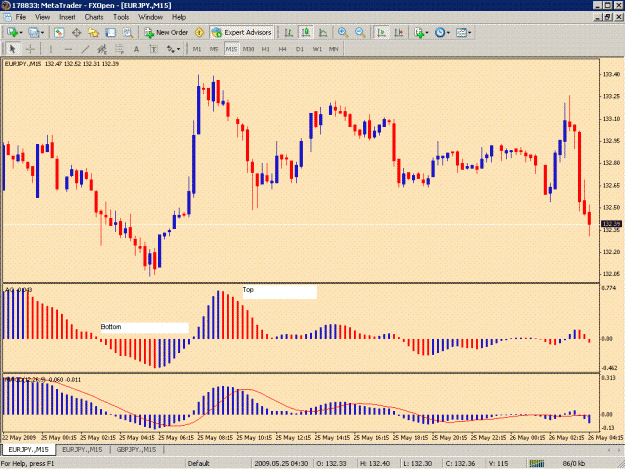625x469 pixels.
Task: Open the File menu
Action: 21,17
